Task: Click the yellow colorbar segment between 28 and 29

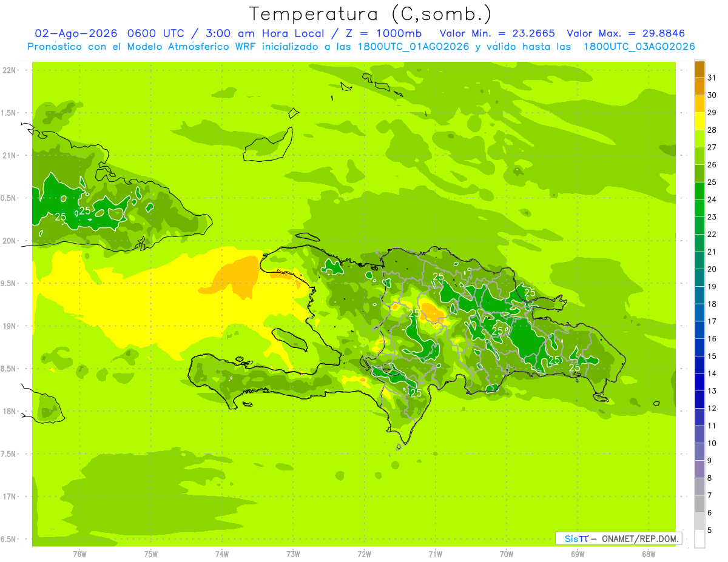Action: coord(699,121)
